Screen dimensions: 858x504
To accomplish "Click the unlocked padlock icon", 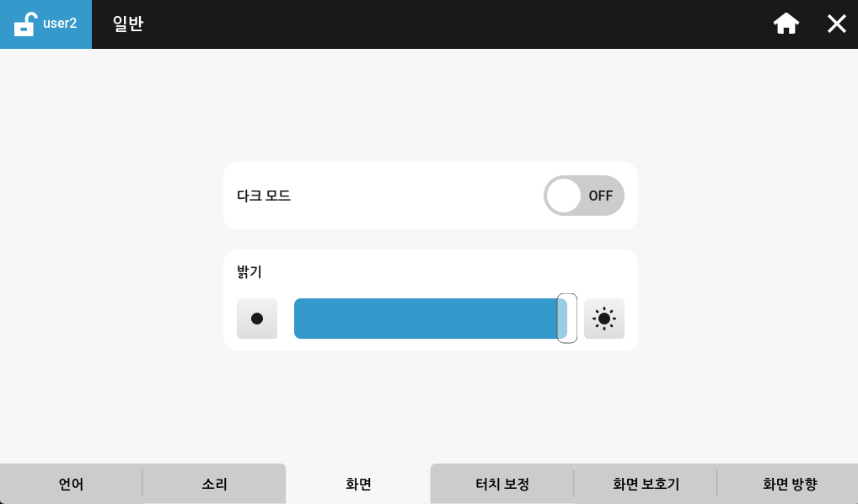I will click(x=24, y=24).
